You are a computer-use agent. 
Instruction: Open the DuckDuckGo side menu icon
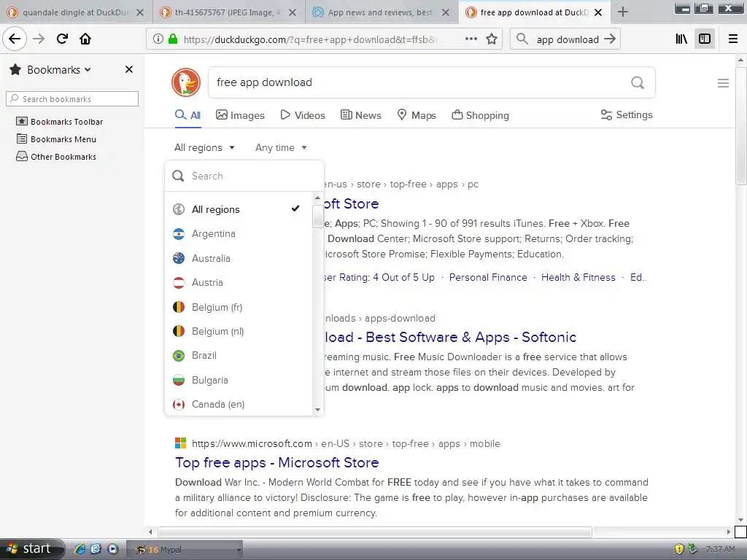(x=723, y=83)
